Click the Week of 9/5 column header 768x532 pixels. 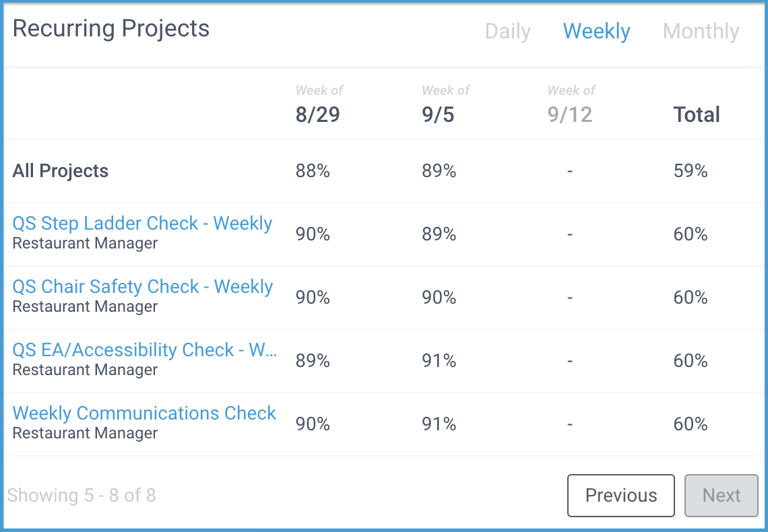click(441, 103)
